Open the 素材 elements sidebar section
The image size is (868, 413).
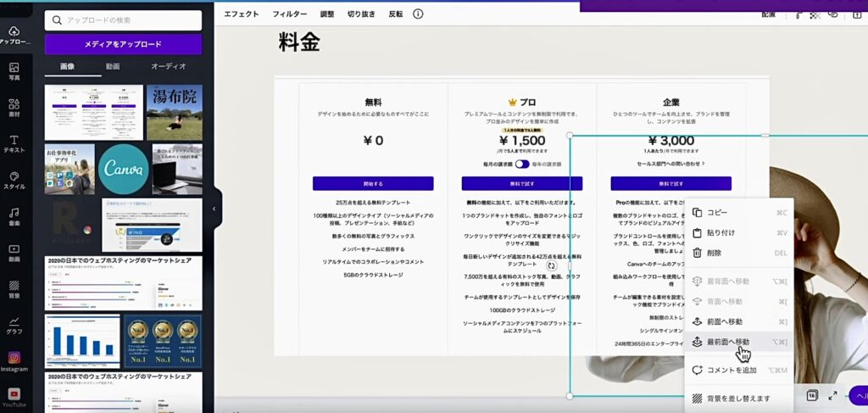coord(14,108)
